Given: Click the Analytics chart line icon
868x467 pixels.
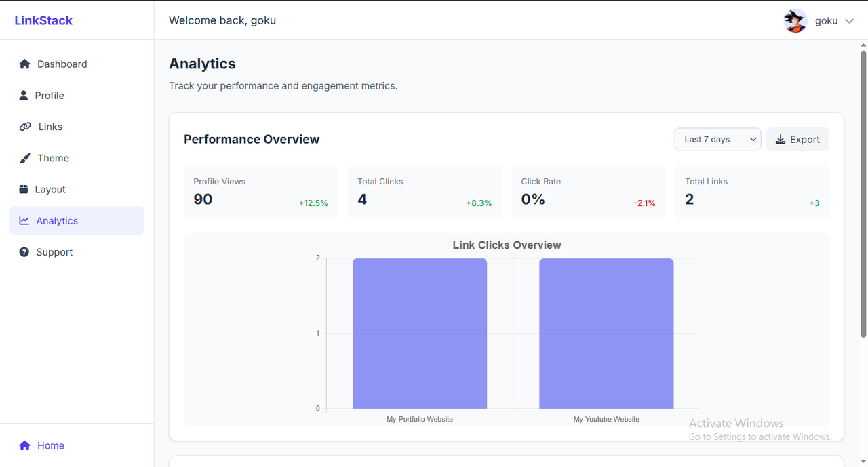Looking at the screenshot, I should tap(24, 220).
